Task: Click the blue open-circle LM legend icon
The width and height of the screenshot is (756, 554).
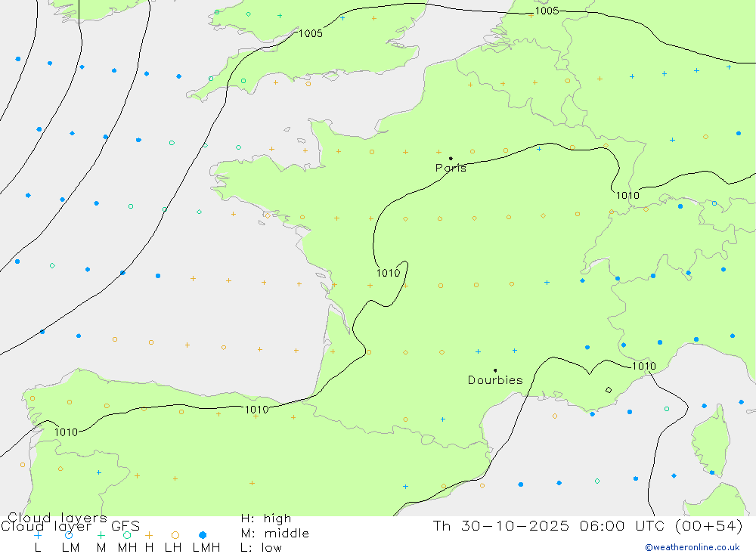Action: [69, 535]
